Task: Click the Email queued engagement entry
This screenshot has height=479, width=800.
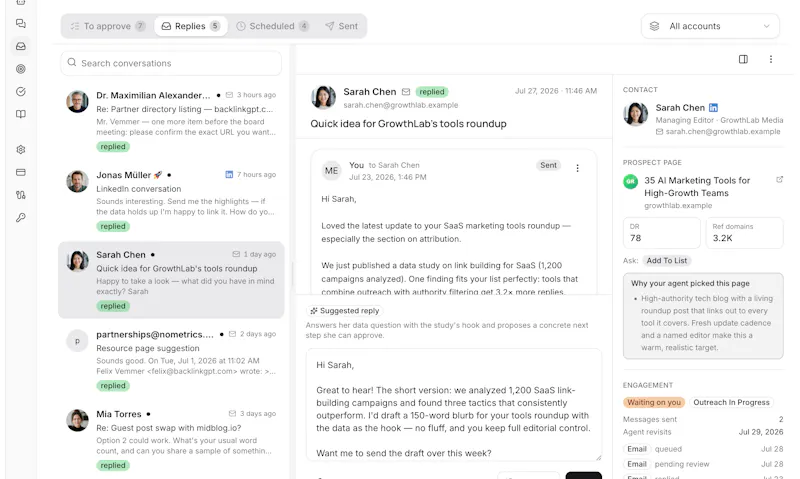Action: (x=703, y=449)
